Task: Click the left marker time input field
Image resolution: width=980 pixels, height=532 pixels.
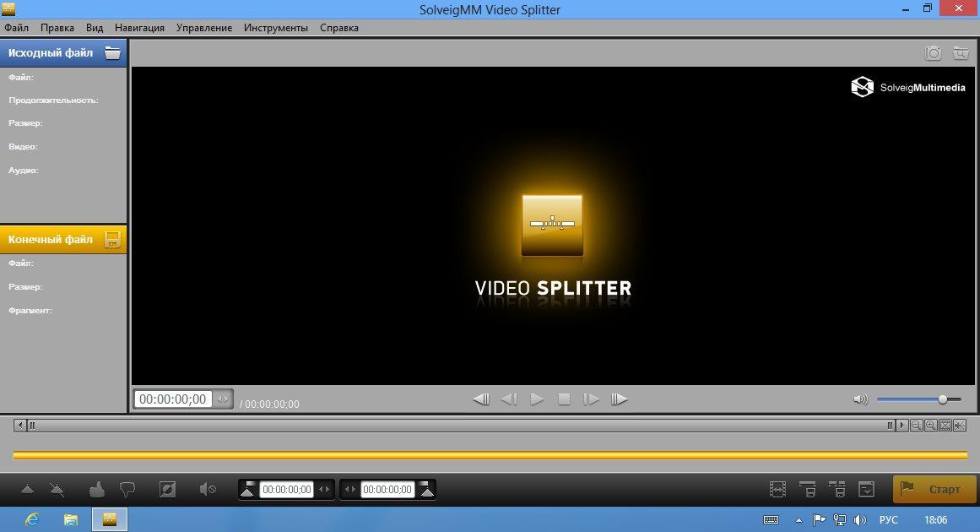Action: coord(286,490)
